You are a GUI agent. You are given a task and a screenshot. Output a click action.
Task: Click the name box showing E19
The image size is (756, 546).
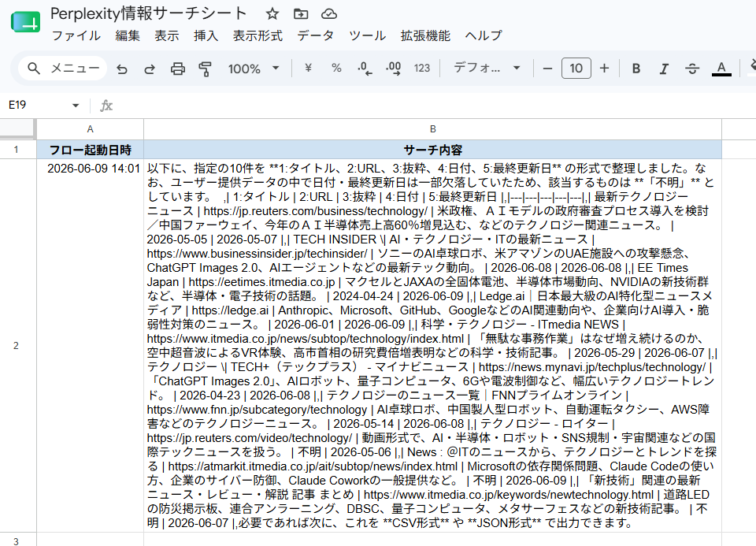tap(38, 105)
